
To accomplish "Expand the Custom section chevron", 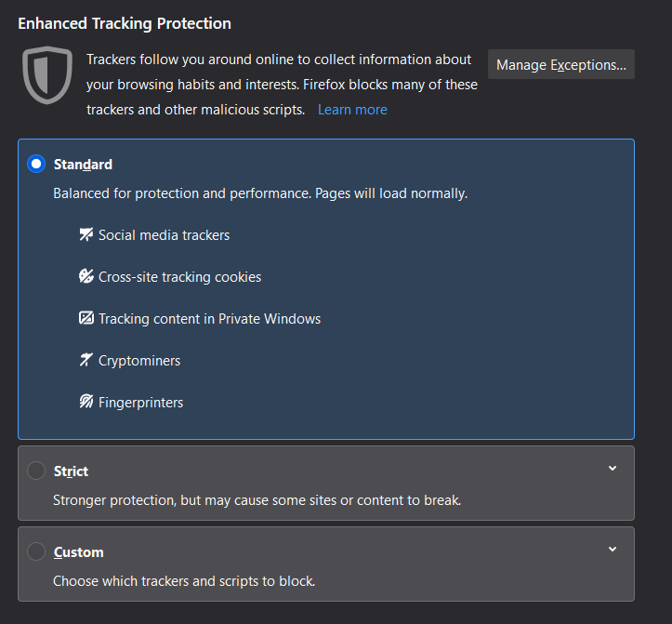I will point(613,550).
